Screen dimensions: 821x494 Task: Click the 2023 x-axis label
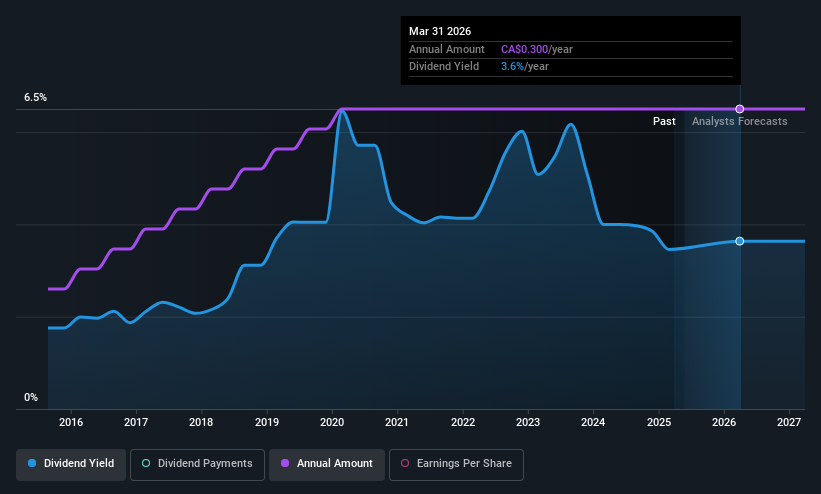click(x=528, y=422)
